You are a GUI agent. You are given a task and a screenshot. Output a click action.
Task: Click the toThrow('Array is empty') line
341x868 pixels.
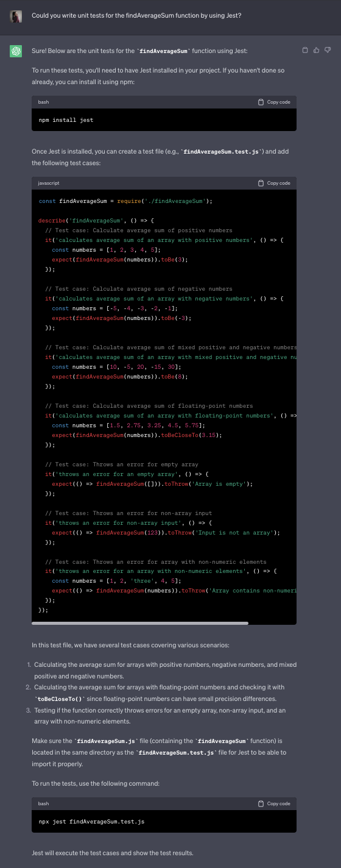[x=152, y=484]
